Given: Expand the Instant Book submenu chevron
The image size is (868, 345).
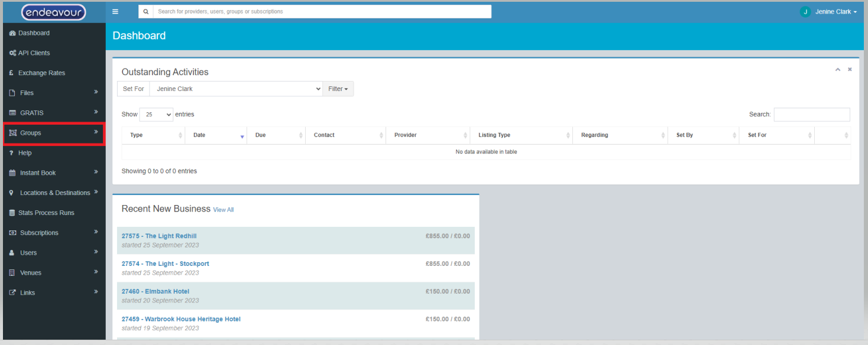Looking at the screenshot, I should [x=96, y=172].
